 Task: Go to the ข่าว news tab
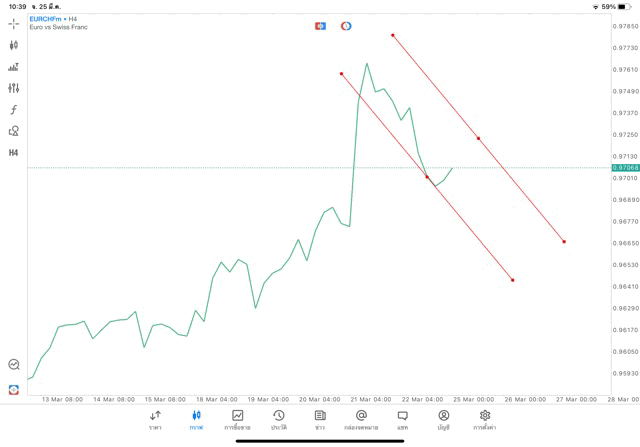pos(320,420)
